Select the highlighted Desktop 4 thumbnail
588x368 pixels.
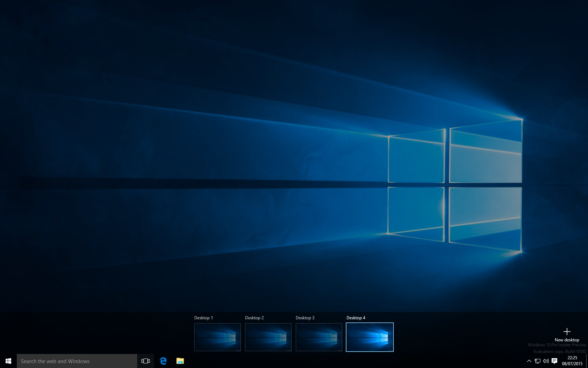[370, 337]
